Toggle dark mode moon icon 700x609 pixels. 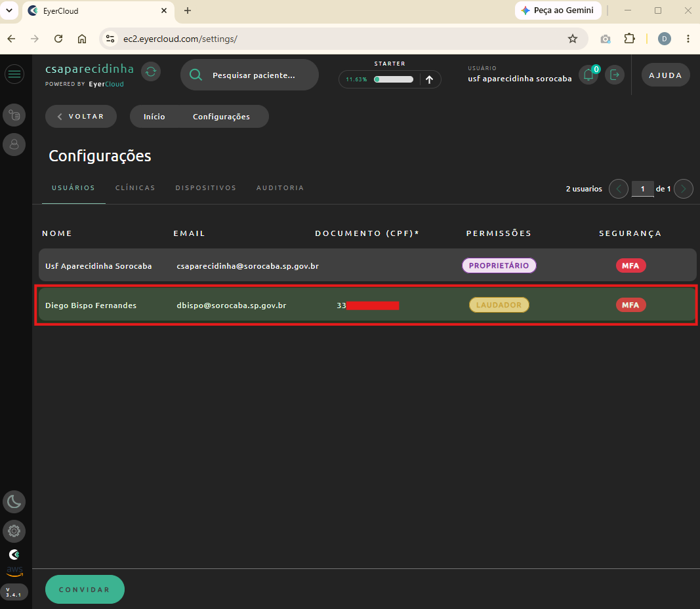click(14, 502)
